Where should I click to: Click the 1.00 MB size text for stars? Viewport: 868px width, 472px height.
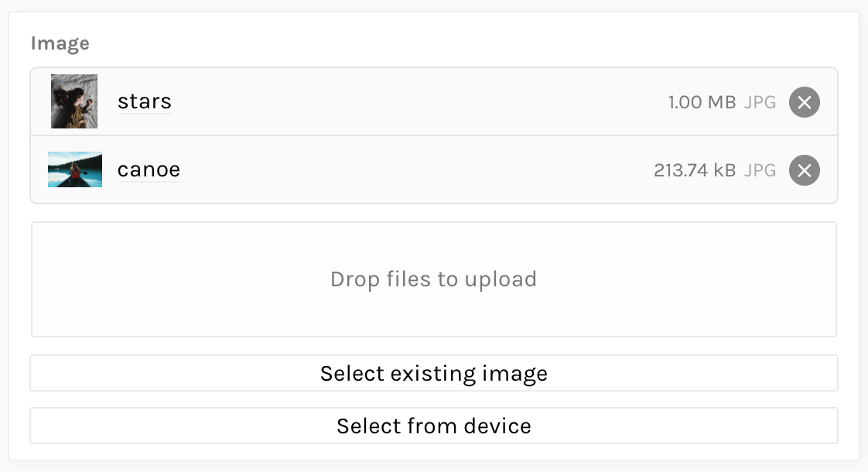click(x=702, y=101)
